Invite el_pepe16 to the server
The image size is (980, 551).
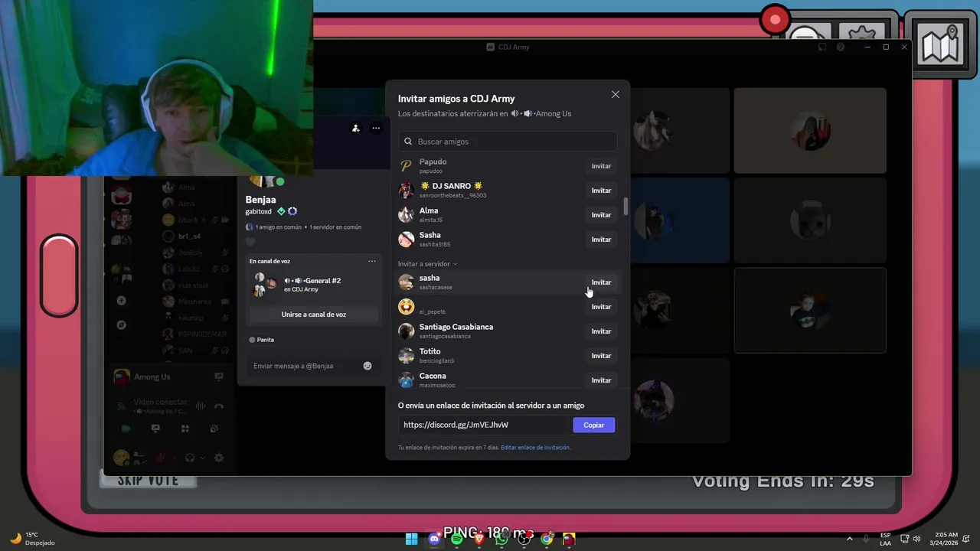(x=601, y=307)
